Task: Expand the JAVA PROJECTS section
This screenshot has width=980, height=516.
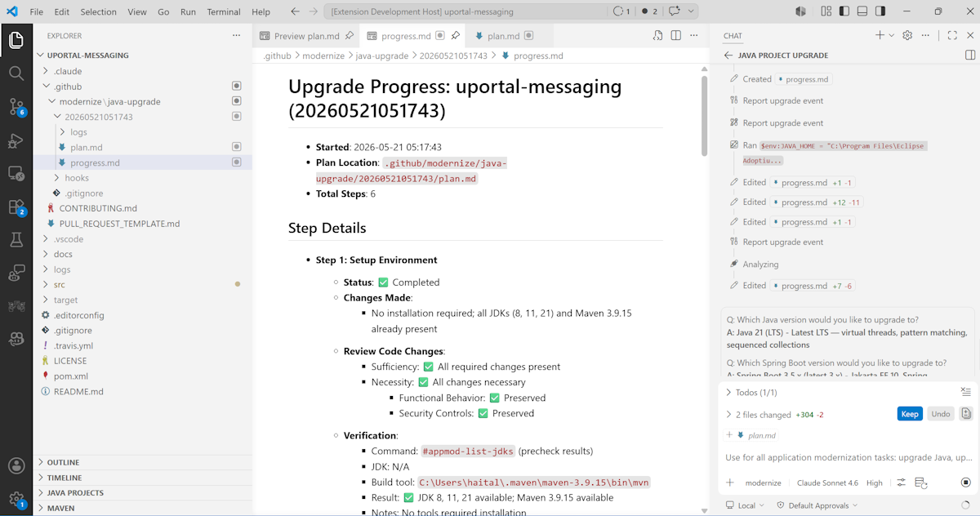Action: coord(143,492)
